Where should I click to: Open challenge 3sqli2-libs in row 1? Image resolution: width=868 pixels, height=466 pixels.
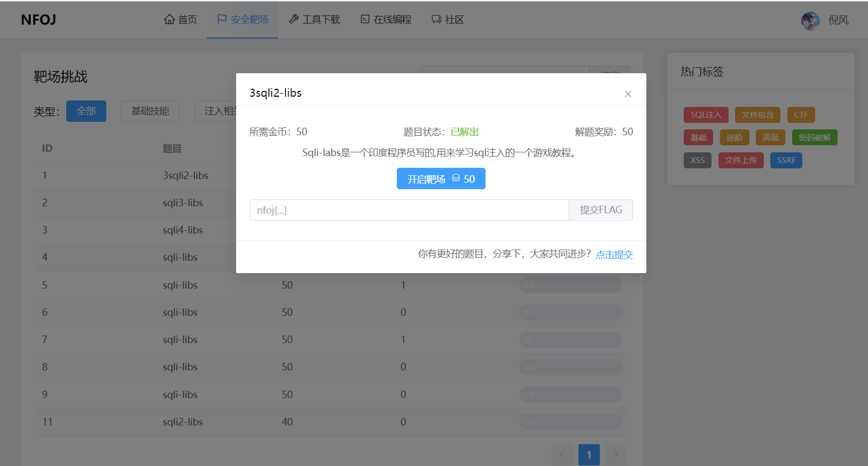point(185,175)
